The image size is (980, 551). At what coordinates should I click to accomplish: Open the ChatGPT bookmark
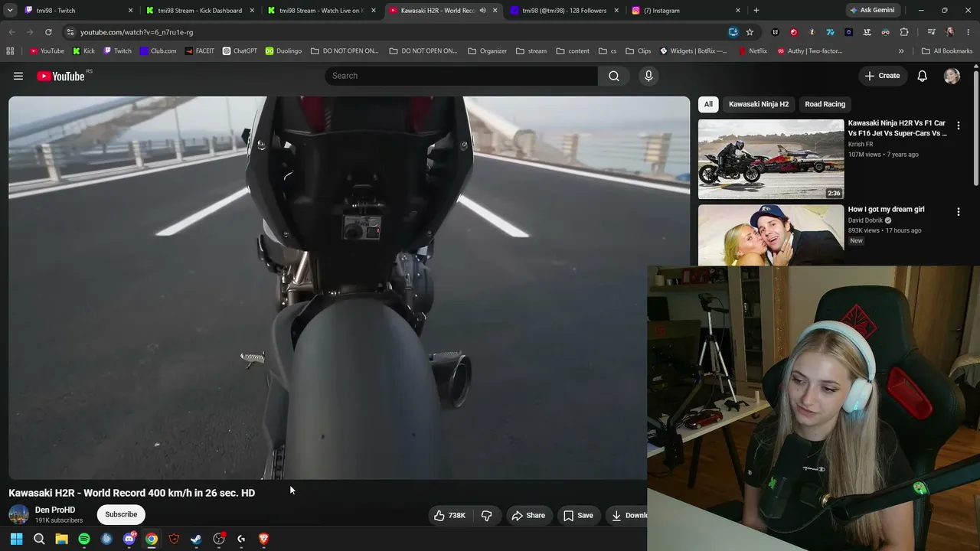240,51
